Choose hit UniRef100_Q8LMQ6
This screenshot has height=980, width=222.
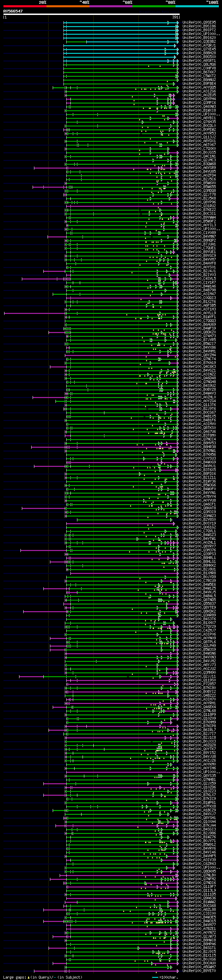(x=199, y=65)
